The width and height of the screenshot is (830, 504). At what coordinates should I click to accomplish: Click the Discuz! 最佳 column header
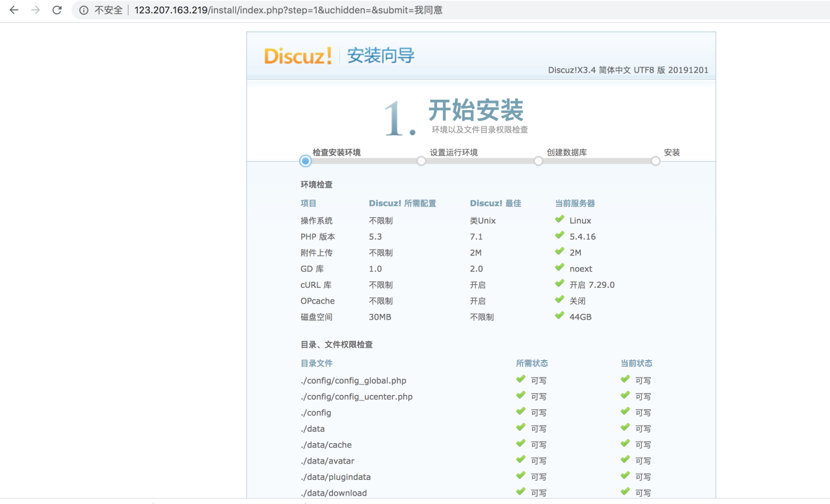(495, 203)
